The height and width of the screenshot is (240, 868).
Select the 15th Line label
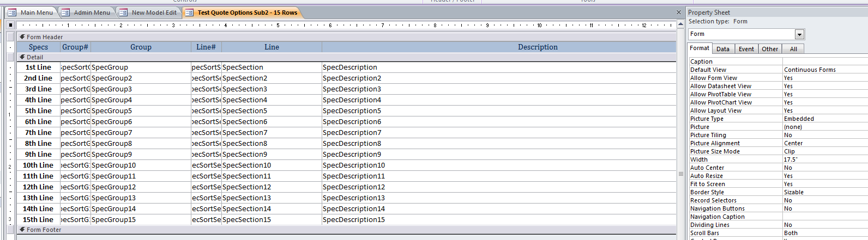pyautogui.click(x=38, y=220)
